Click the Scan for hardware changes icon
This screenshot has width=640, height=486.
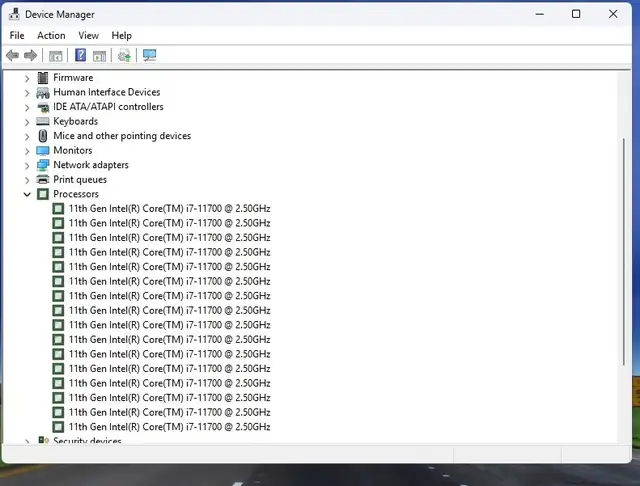(149, 55)
